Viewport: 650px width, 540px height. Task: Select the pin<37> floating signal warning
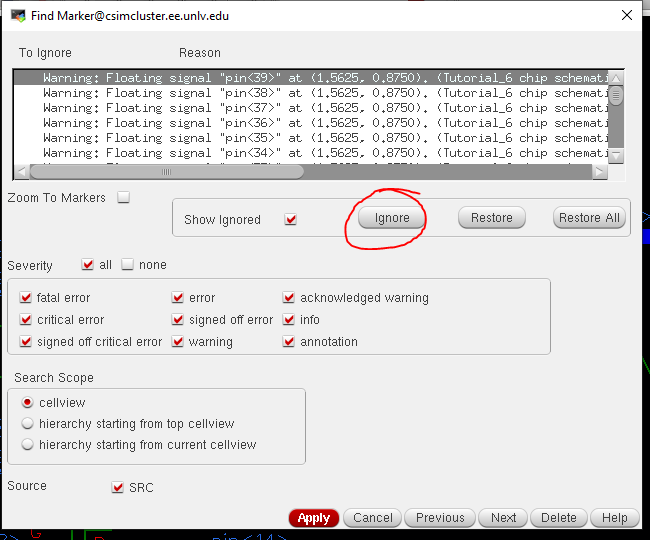coord(311,108)
